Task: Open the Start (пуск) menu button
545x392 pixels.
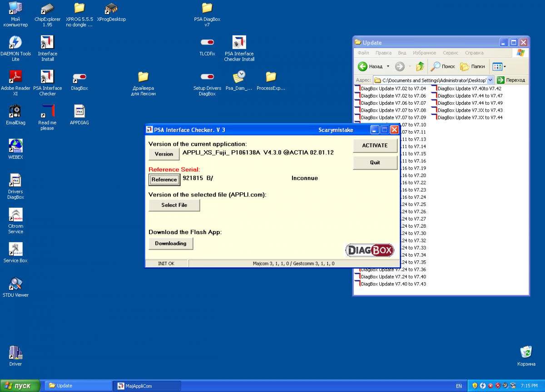Action: [x=20, y=386]
